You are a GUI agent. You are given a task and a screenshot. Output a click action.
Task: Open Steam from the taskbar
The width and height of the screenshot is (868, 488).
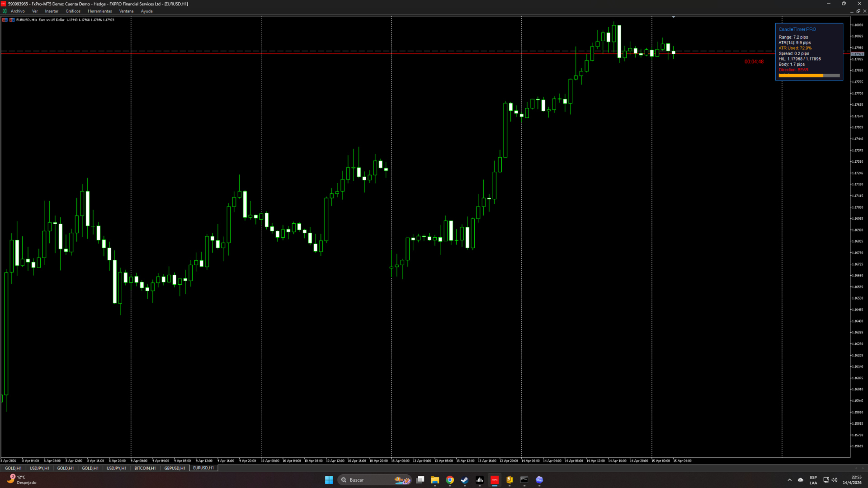pos(465,480)
